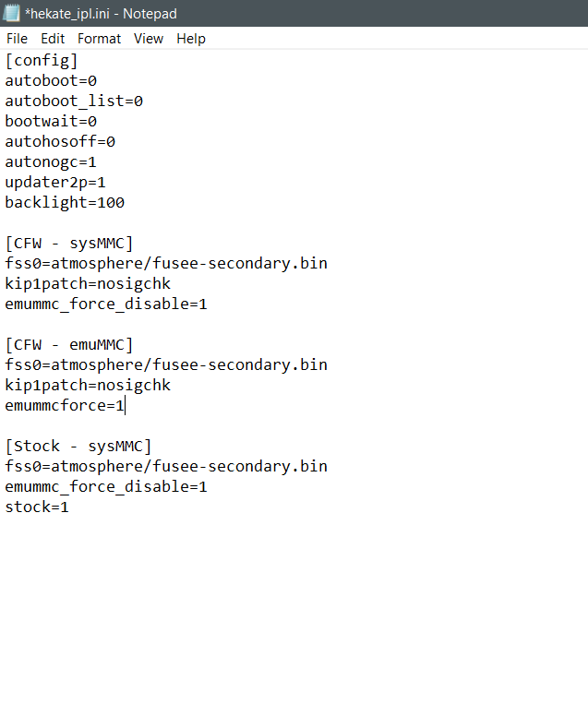
Task: Open the Format menu
Action: (x=99, y=39)
